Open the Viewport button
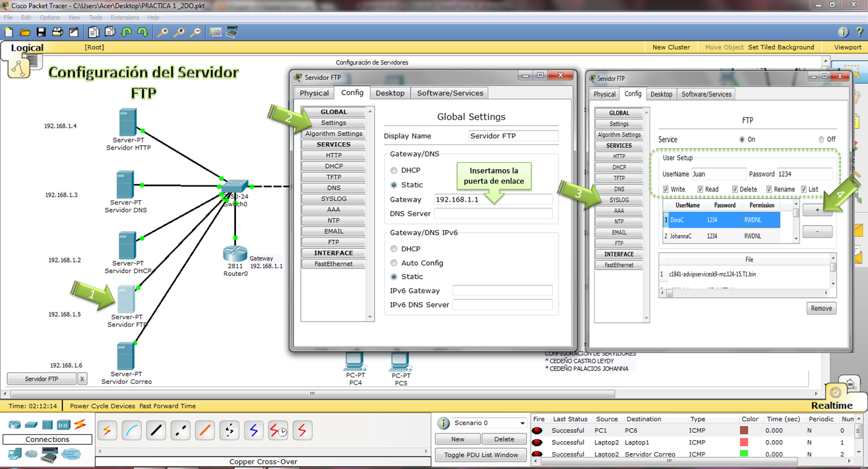Image resolution: width=868 pixels, height=469 pixels. point(847,47)
